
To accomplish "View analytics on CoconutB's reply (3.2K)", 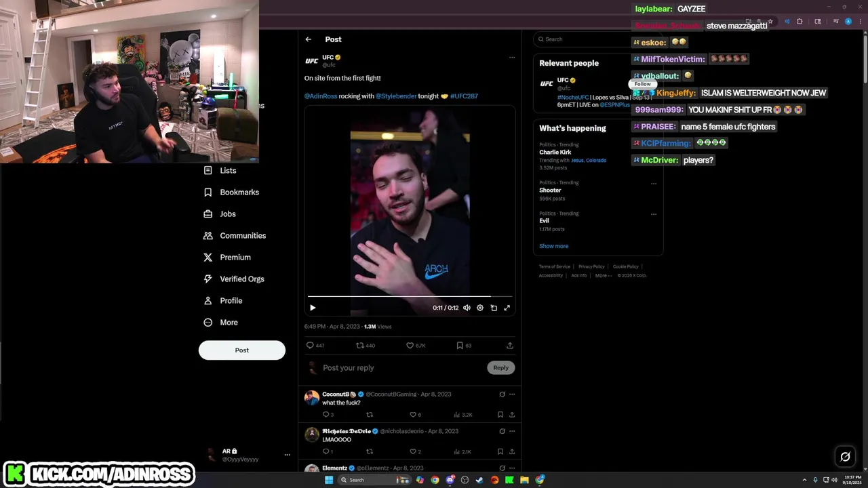I will point(462,415).
